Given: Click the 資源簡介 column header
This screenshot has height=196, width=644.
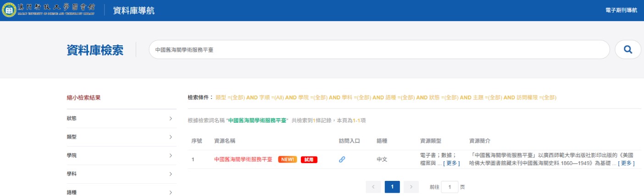Looking at the screenshot, I should pos(480,141).
